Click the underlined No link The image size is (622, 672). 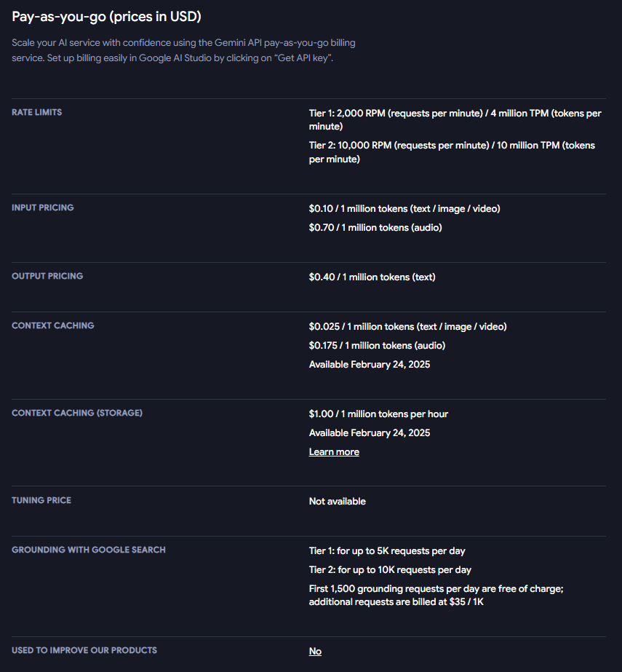pos(315,651)
